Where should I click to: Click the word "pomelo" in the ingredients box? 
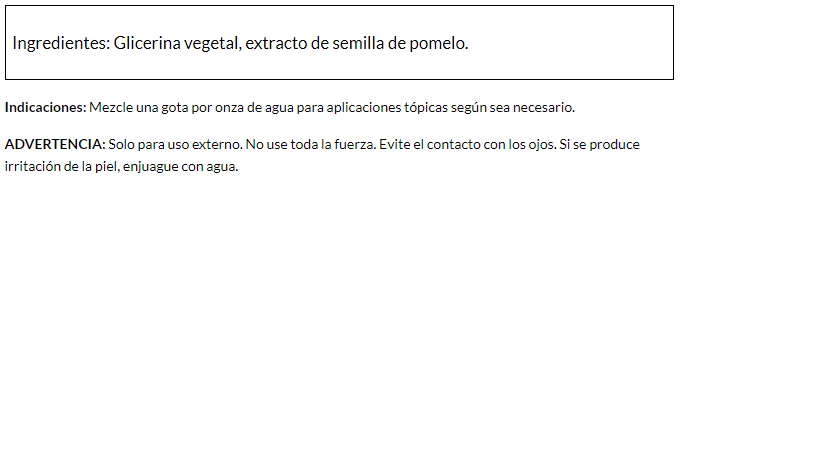click(x=438, y=44)
